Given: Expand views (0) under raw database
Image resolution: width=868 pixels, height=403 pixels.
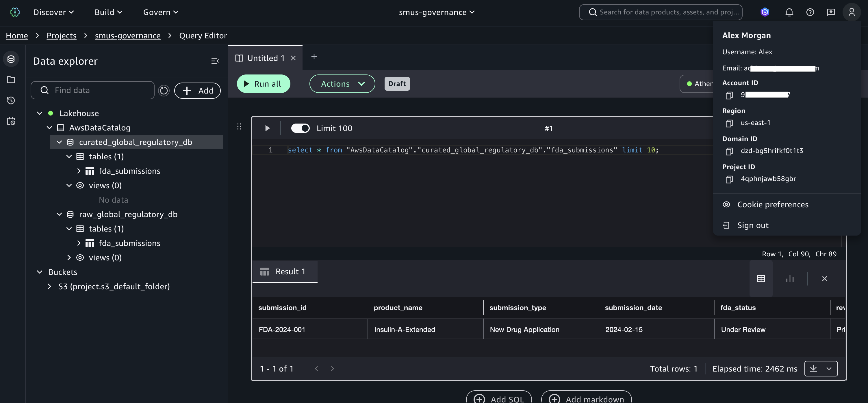Looking at the screenshot, I should (x=69, y=258).
